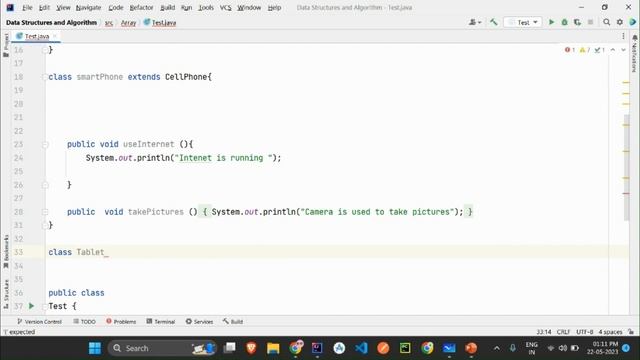Open the Problems tool window
Screen dimensions: 640x360
121,322
